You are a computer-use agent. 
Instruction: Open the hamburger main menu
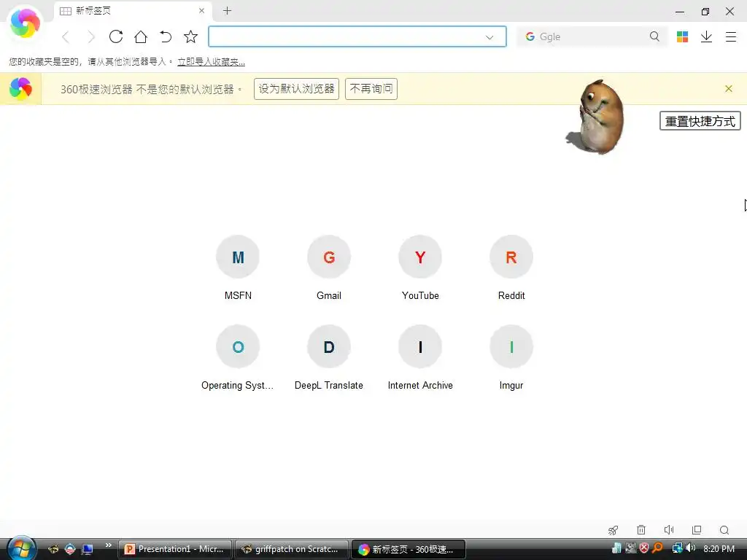[731, 36]
